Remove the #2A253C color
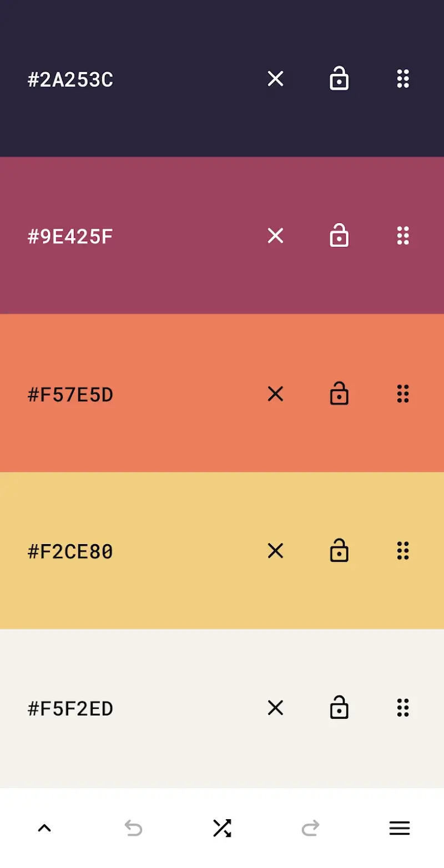The image size is (444, 868). [275, 79]
